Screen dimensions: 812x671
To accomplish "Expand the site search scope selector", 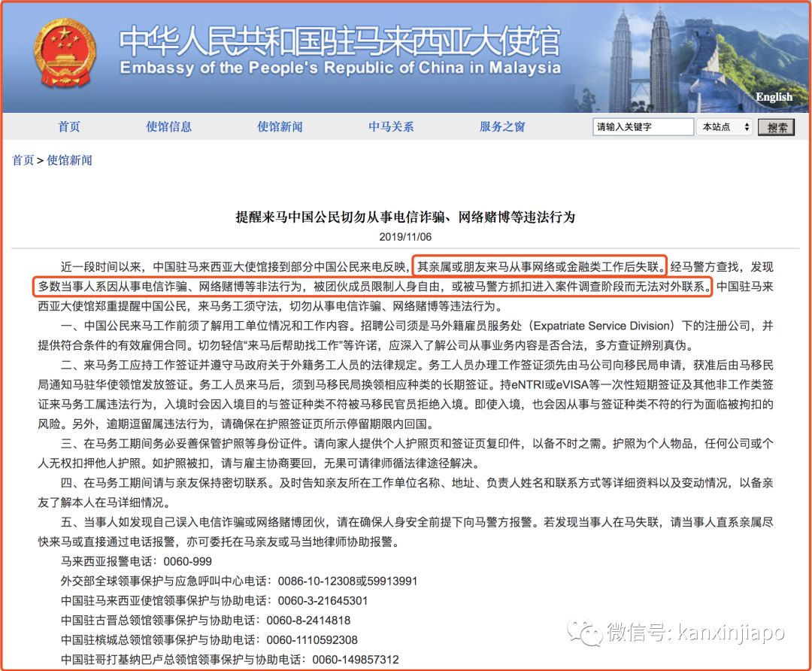I will coord(724,127).
